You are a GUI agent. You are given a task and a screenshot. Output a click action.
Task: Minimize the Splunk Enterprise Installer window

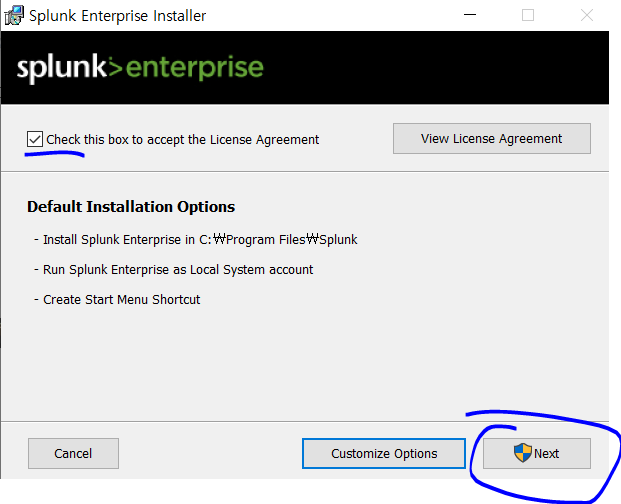(x=470, y=15)
